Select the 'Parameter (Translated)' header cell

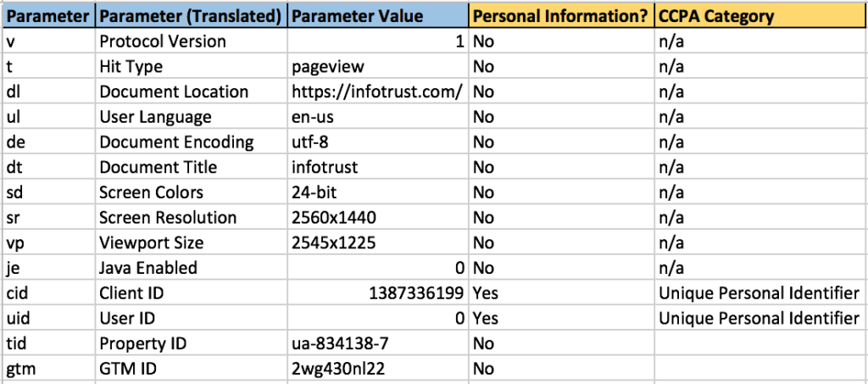pos(191,15)
